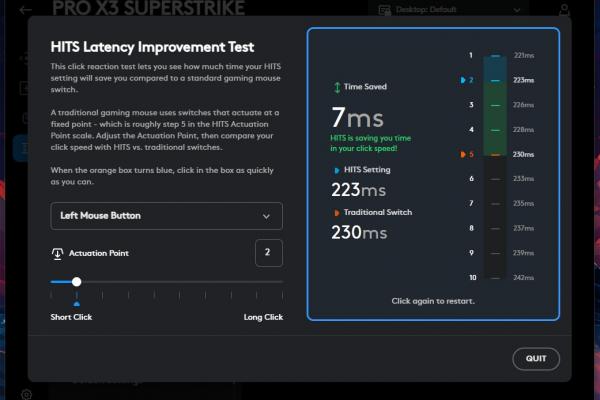Viewport: 600px width, 400px height.
Task: Click the Actuation Point value box
Action: click(269, 253)
